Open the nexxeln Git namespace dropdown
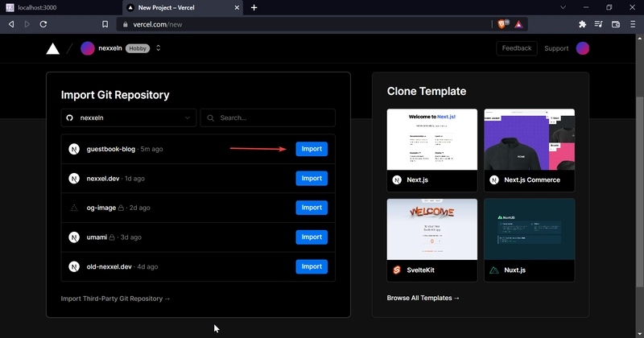Image resolution: width=644 pixels, height=338 pixels. 129,117
